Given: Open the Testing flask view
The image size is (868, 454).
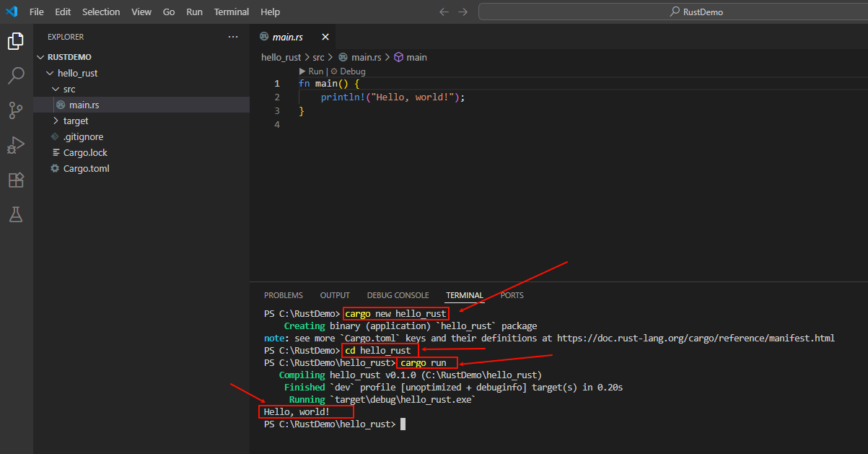Looking at the screenshot, I should coord(16,214).
